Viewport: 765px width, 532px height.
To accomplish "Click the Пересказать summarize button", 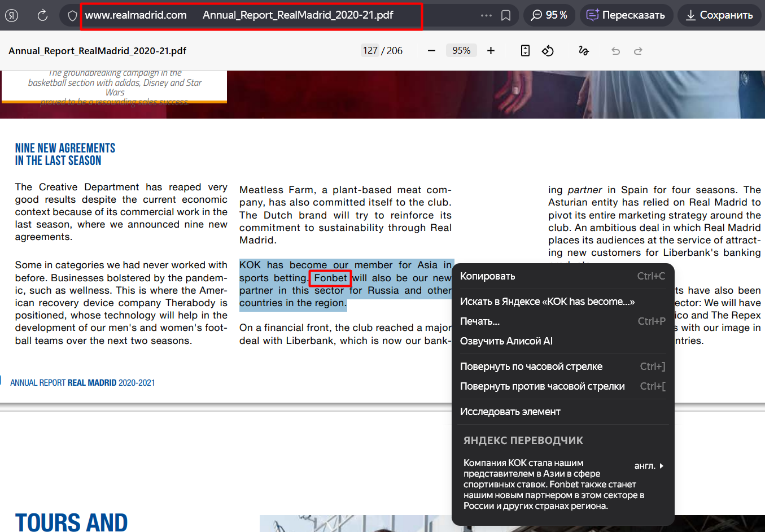I will click(626, 15).
